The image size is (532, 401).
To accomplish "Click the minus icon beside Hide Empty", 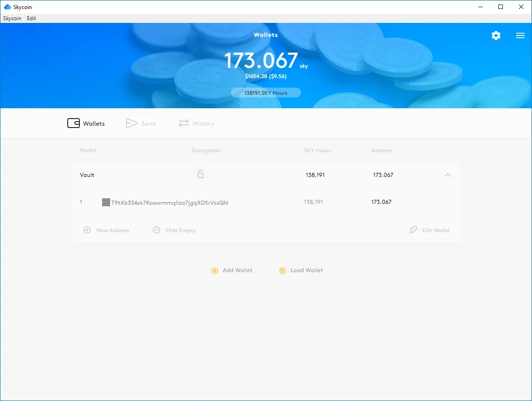I will tap(157, 230).
